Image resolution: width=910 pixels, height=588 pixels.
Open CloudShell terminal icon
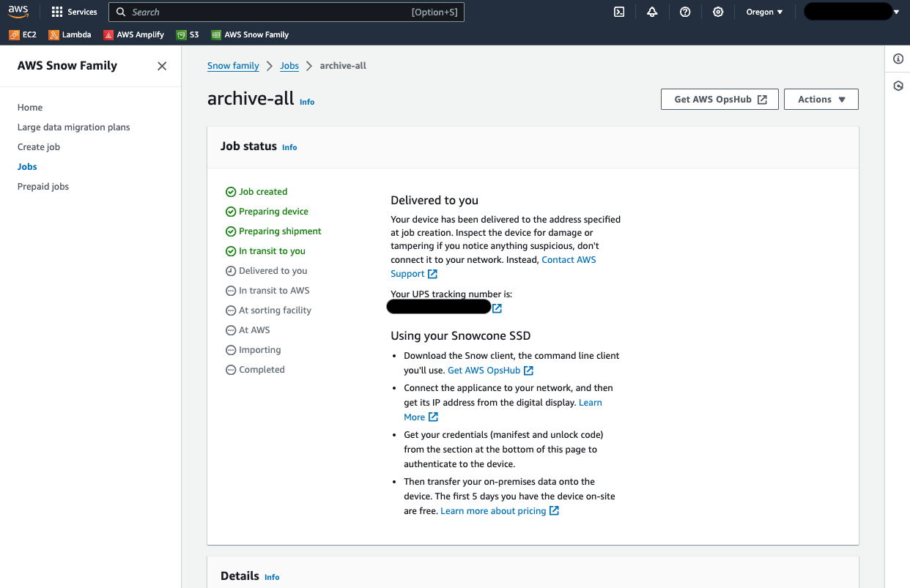[619, 12]
